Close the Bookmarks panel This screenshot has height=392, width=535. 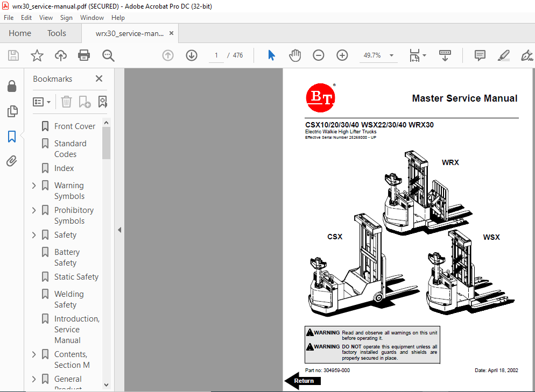coord(99,79)
